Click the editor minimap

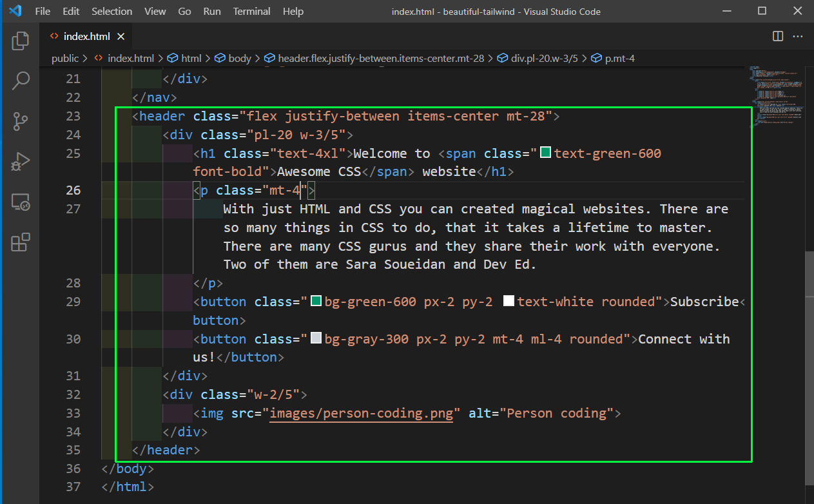click(x=777, y=97)
